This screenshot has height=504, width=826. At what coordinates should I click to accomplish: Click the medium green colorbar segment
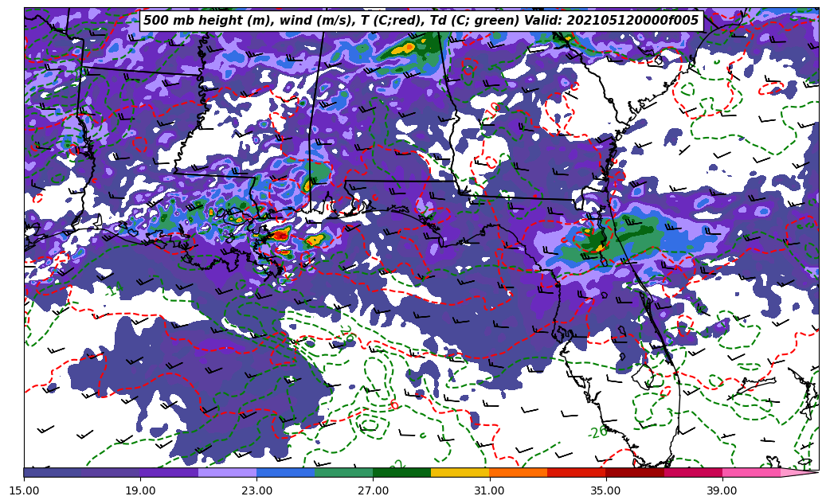343,472
